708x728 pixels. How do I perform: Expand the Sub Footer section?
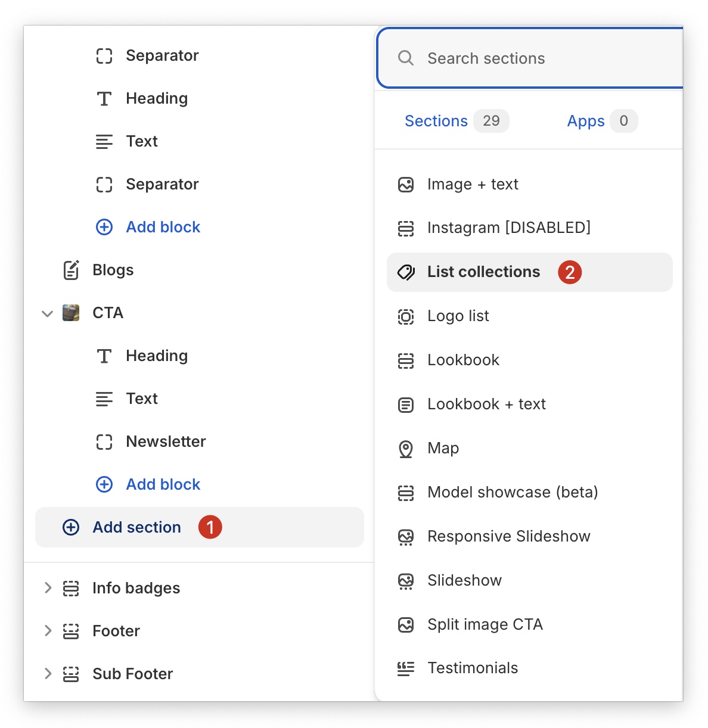click(x=48, y=674)
